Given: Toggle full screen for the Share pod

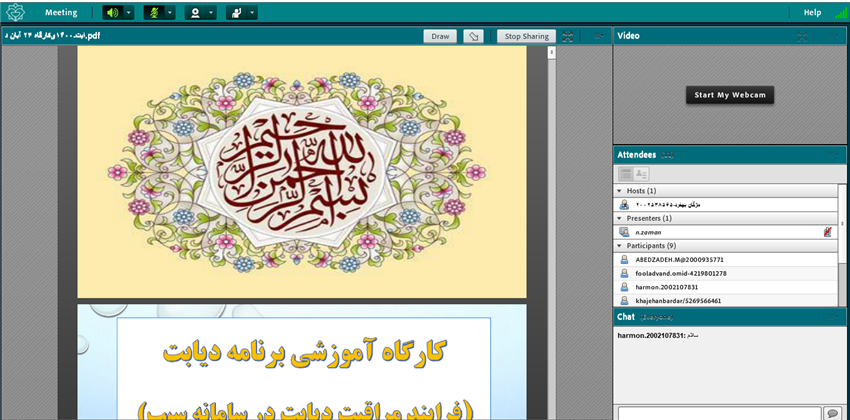Looking at the screenshot, I should coord(568,36).
